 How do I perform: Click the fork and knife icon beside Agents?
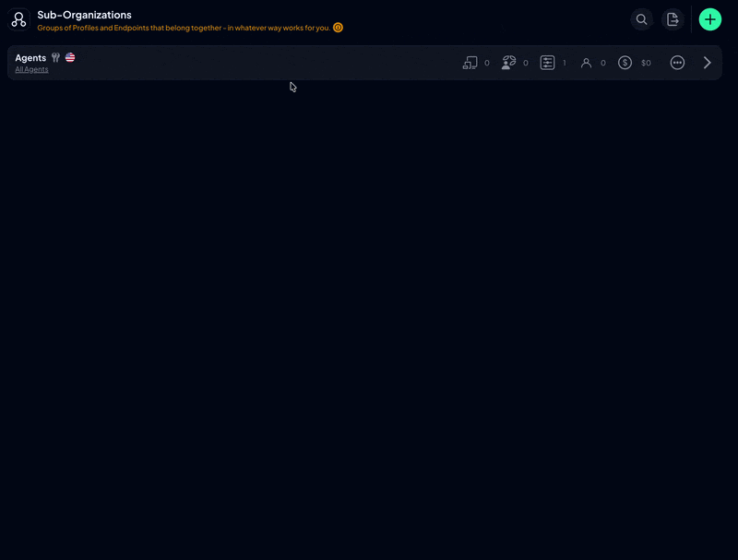(55, 57)
